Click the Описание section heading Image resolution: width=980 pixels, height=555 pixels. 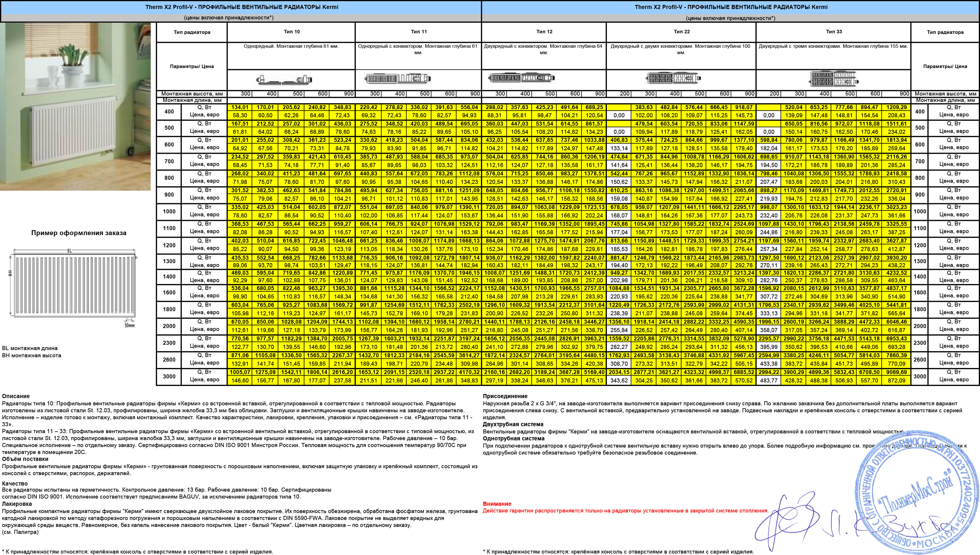pyautogui.click(x=16, y=396)
